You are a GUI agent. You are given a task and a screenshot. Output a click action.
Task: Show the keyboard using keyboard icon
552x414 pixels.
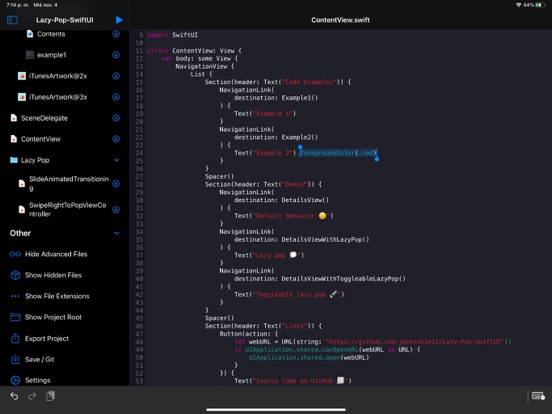[x=538, y=396]
